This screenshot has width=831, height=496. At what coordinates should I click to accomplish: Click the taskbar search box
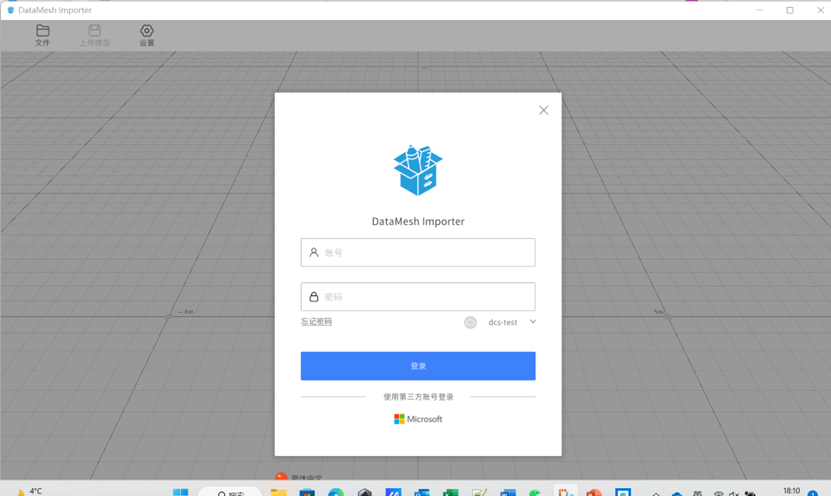(x=230, y=492)
